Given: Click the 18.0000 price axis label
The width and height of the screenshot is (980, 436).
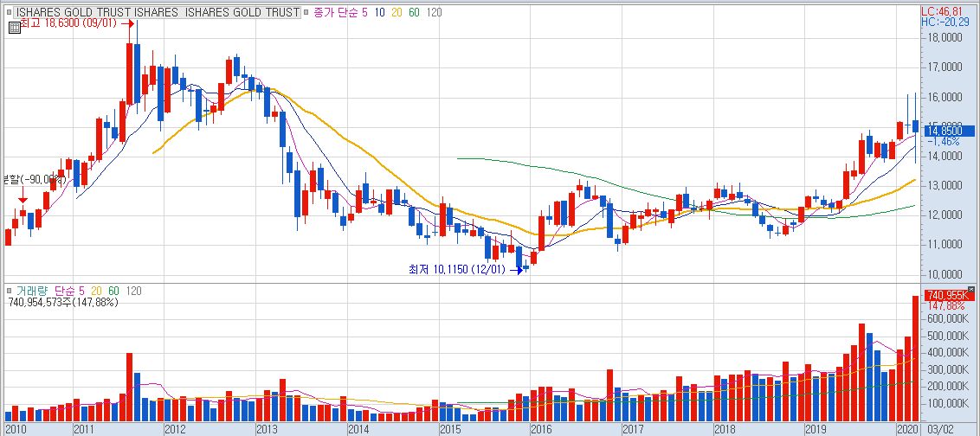Looking at the screenshot, I should 945,39.
